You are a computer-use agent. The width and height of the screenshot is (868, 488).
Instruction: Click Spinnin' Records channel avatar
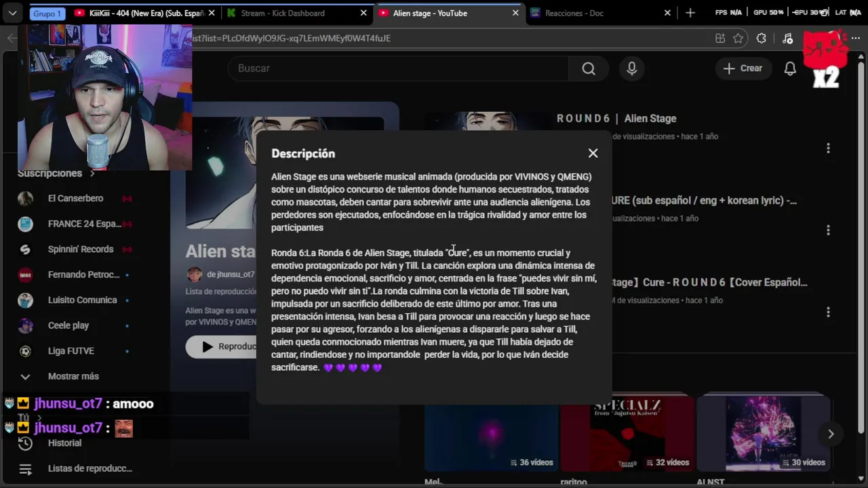tap(25, 249)
